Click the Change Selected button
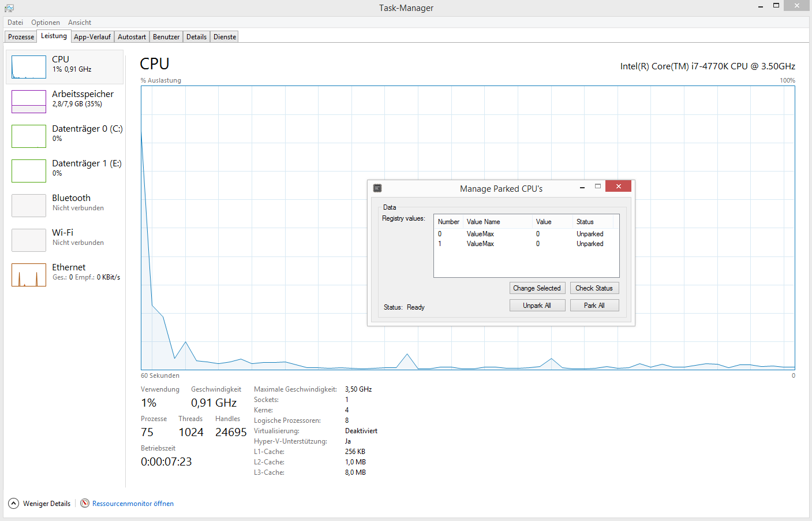Image resolution: width=812 pixels, height=521 pixels. pos(537,288)
